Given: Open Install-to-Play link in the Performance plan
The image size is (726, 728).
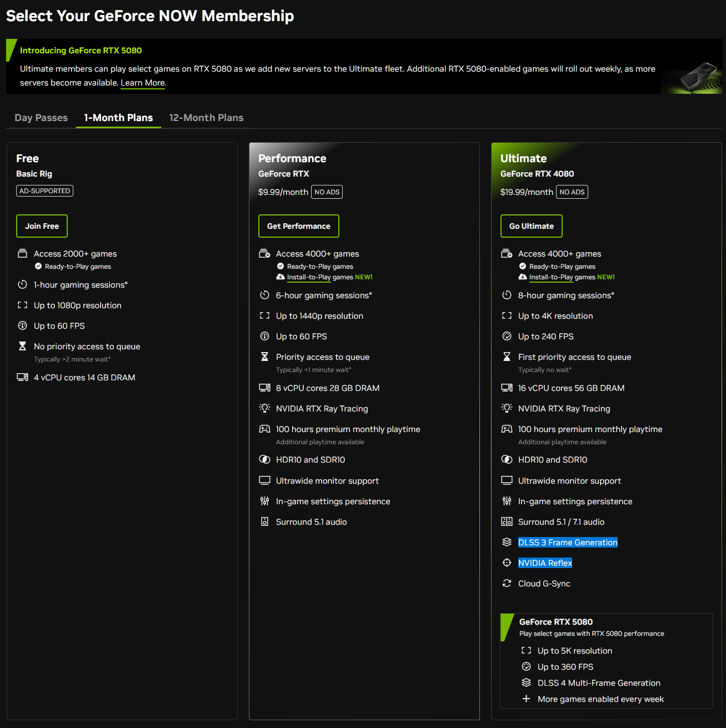Looking at the screenshot, I should 309,277.
